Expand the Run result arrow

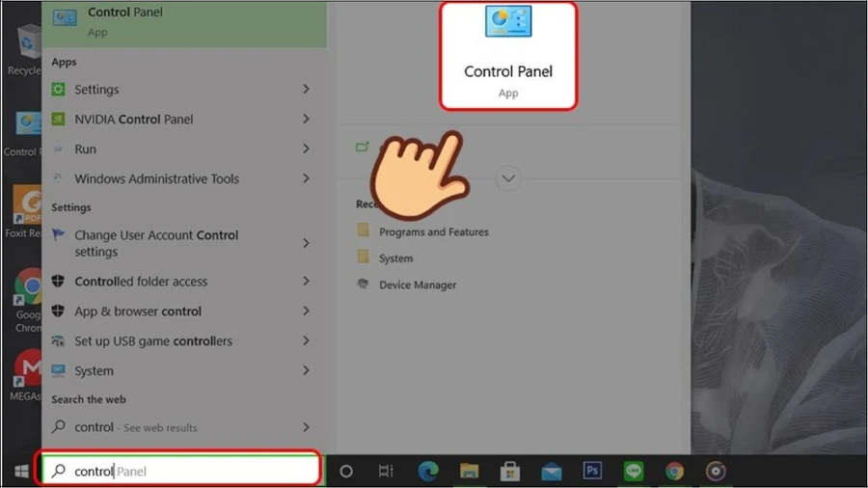(x=306, y=149)
